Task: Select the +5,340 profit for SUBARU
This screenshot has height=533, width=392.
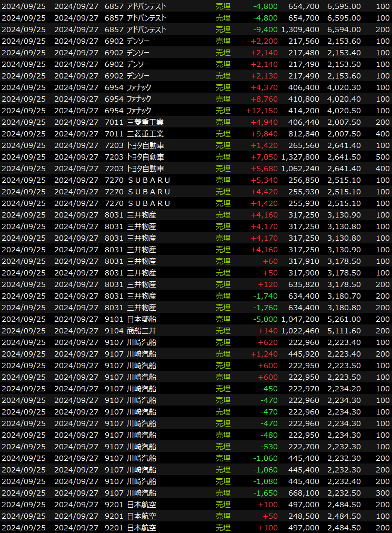Action: pyautogui.click(x=264, y=180)
